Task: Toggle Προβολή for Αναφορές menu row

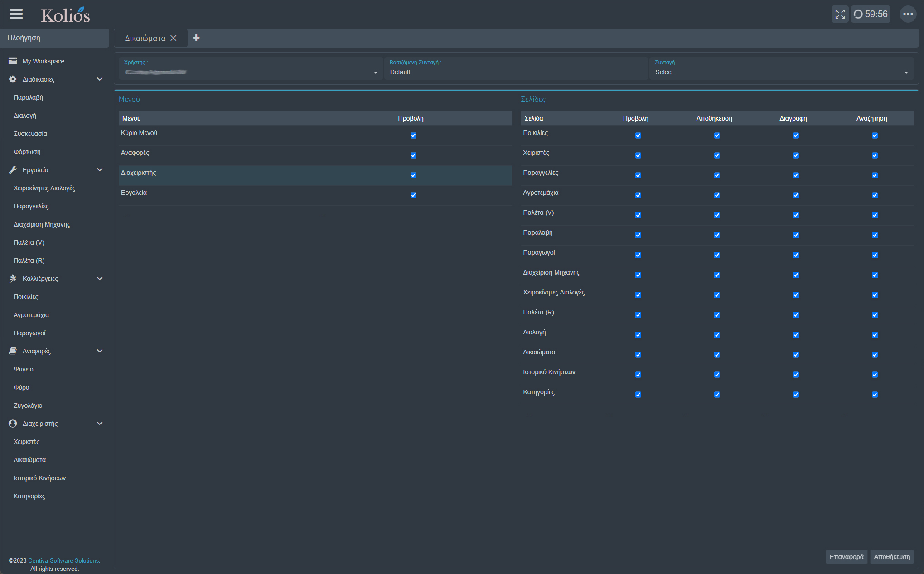Action: point(413,155)
